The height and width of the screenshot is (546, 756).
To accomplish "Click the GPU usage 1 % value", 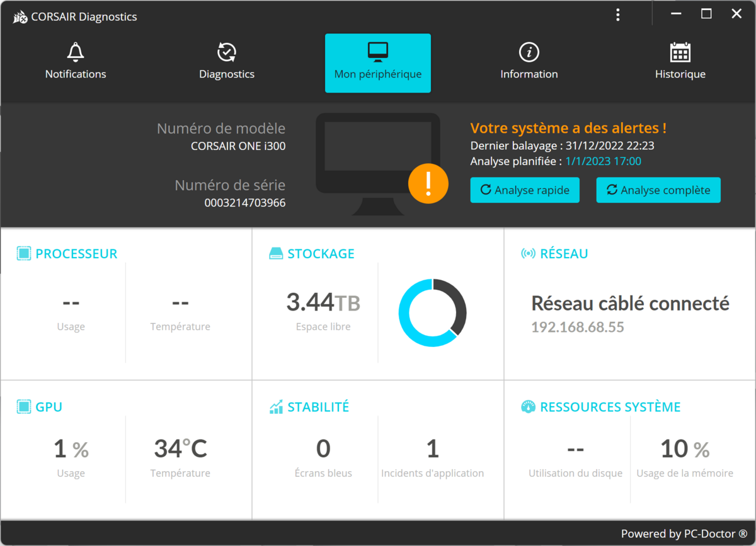I will (71, 449).
